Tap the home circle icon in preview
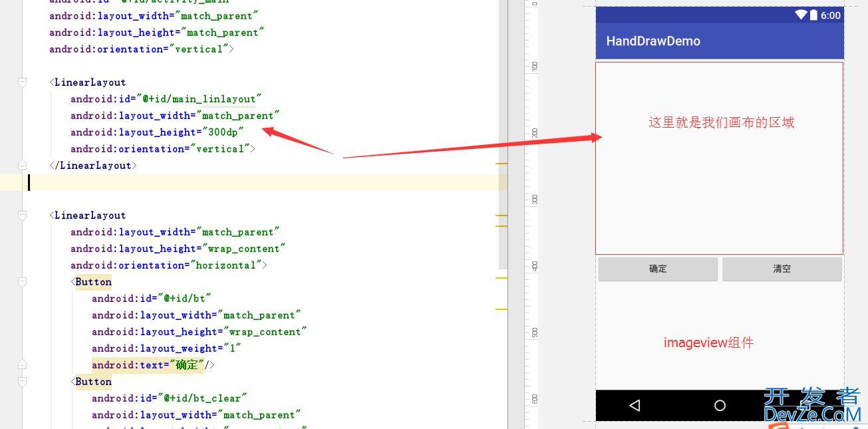Image resolution: width=868 pixels, height=429 pixels. pyautogui.click(x=720, y=405)
